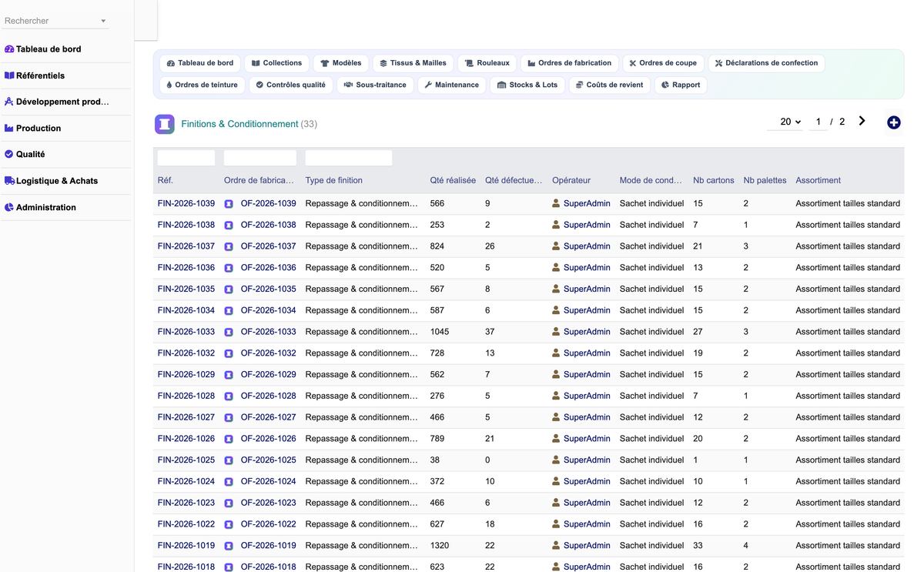Open SuperAdmin link in FIN-2026-1023 row

(x=587, y=503)
